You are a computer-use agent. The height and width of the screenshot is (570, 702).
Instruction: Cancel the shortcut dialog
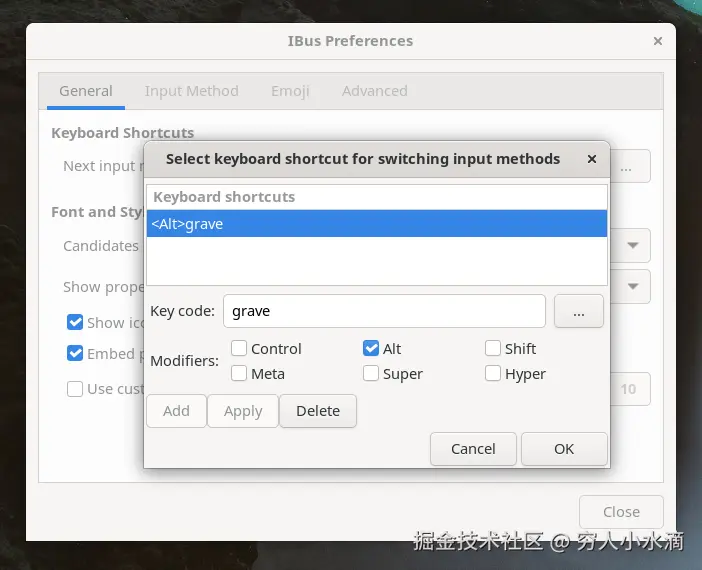coord(473,449)
